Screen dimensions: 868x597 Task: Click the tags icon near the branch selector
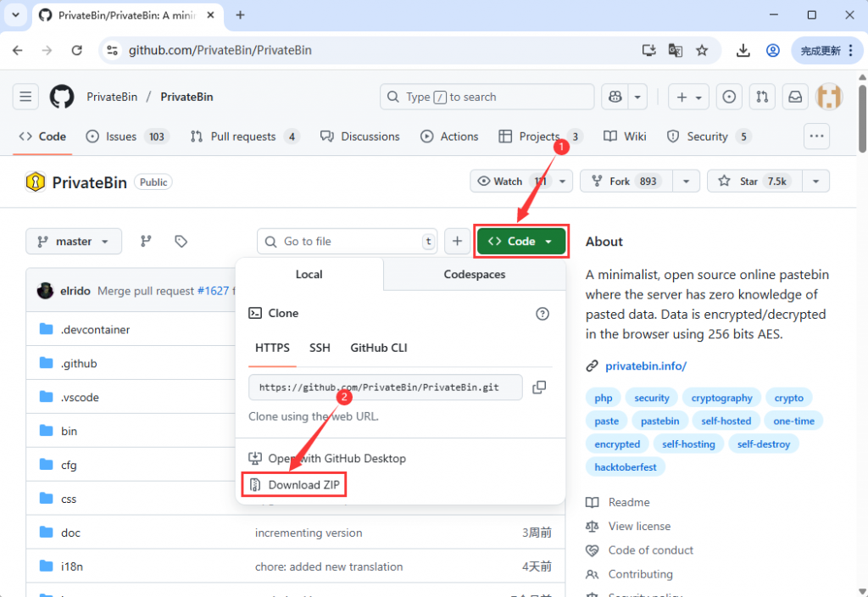[x=181, y=242]
